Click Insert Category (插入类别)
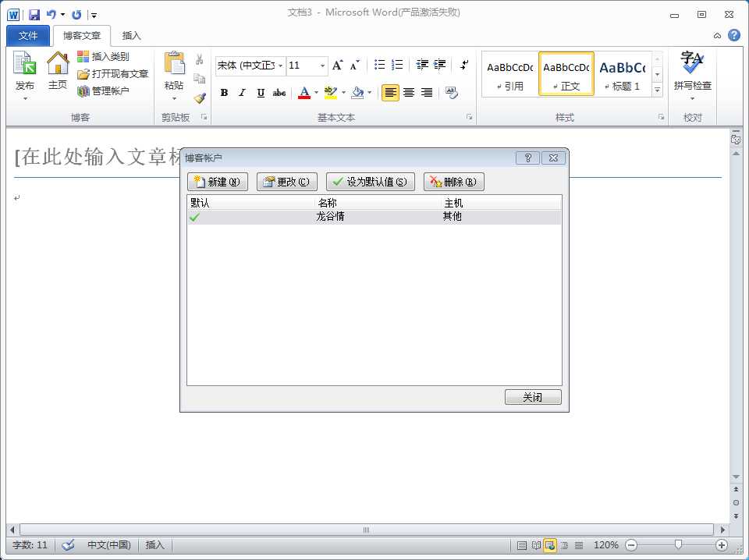This screenshot has height=560, width=749. (x=103, y=57)
